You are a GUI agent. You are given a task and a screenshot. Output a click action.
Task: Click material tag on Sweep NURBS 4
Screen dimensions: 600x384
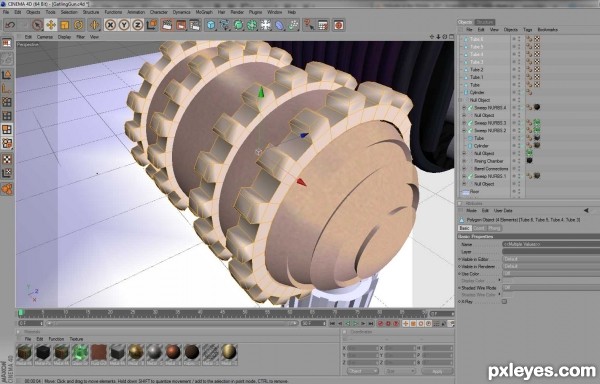[x=537, y=107]
